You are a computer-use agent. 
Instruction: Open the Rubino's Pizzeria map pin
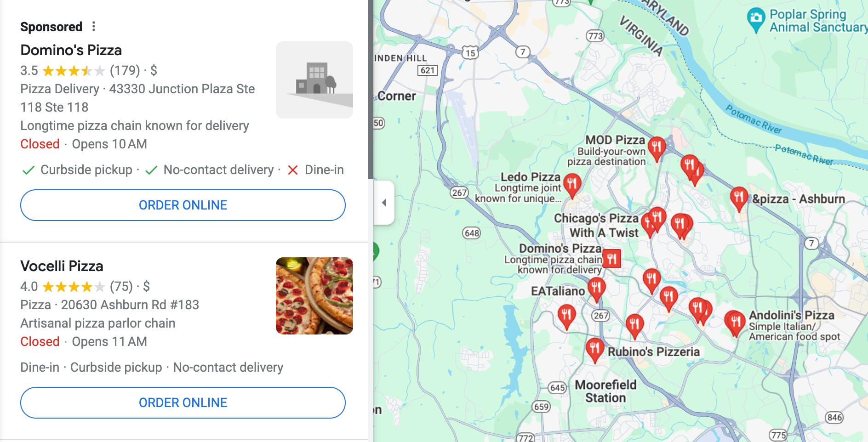(594, 349)
